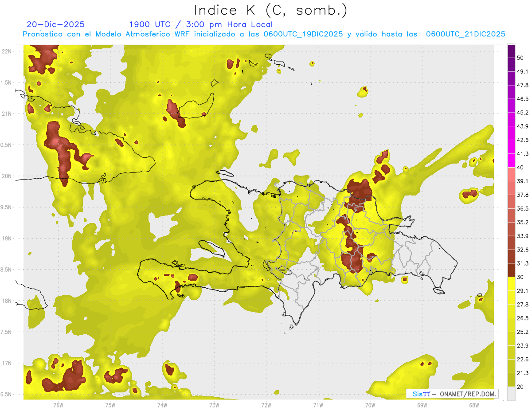532x411 pixels.
Task: Click the '20' value at the color scale bottom
Action: [520, 387]
